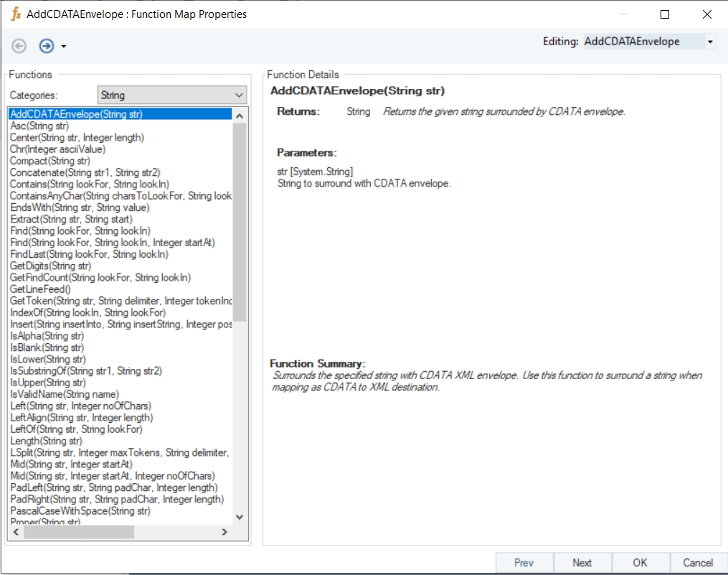This screenshot has width=728, height=575.
Task: Expand the Categories String combo box
Action: pos(239,95)
